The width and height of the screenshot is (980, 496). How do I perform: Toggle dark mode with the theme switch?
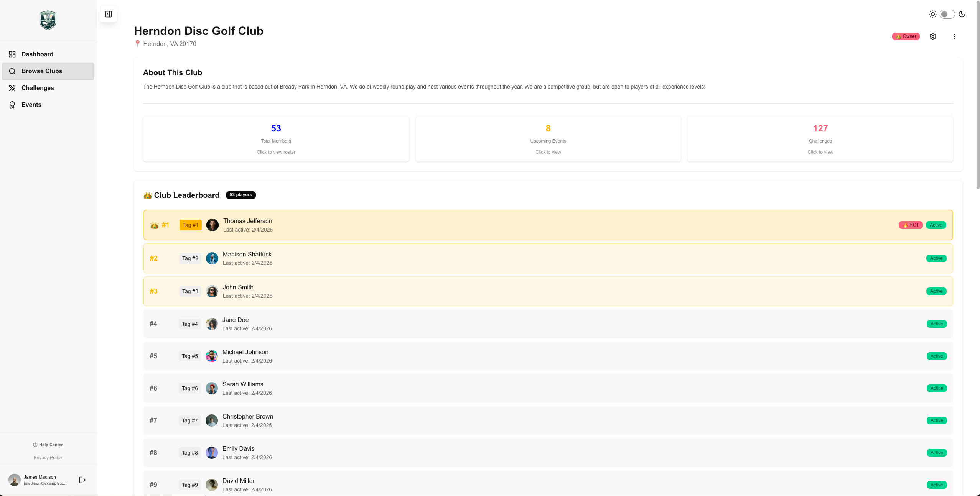[946, 14]
